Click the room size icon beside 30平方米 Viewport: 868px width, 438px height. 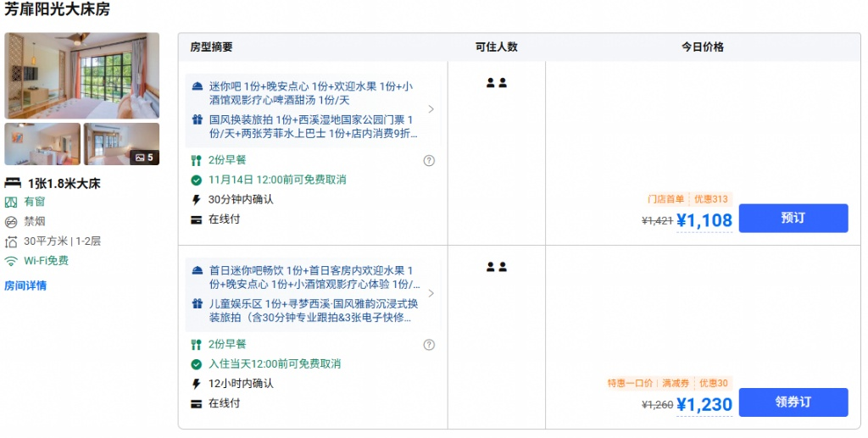tap(11, 241)
